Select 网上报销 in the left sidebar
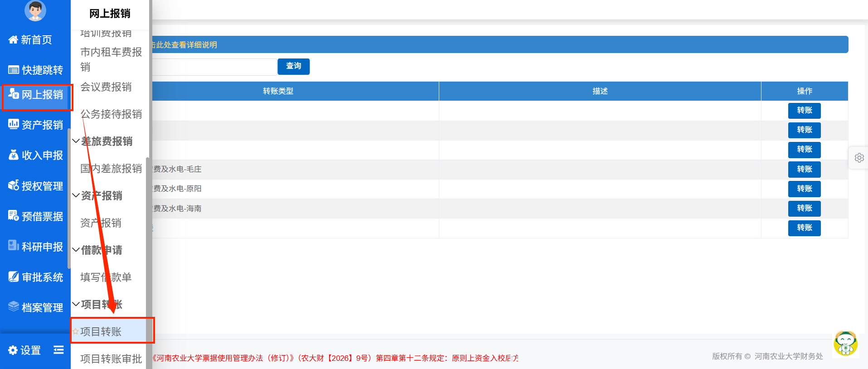The height and width of the screenshot is (369, 868). coord(35,95)
